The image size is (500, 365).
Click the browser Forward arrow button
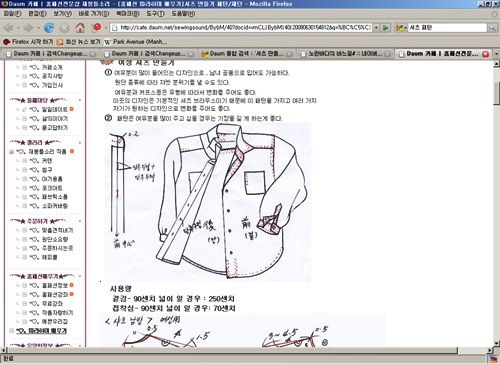(x=28, y=28)
